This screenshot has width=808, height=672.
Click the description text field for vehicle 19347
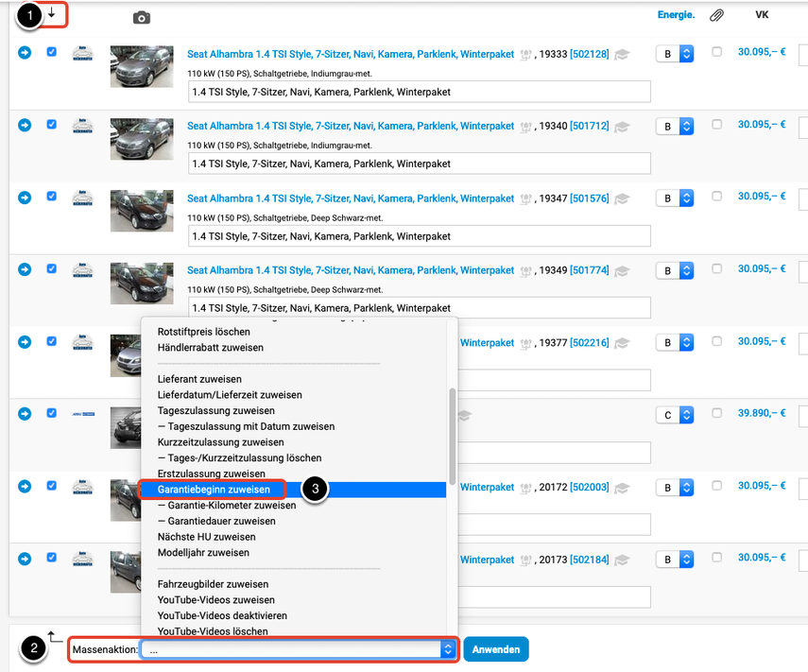coord(420,236)
